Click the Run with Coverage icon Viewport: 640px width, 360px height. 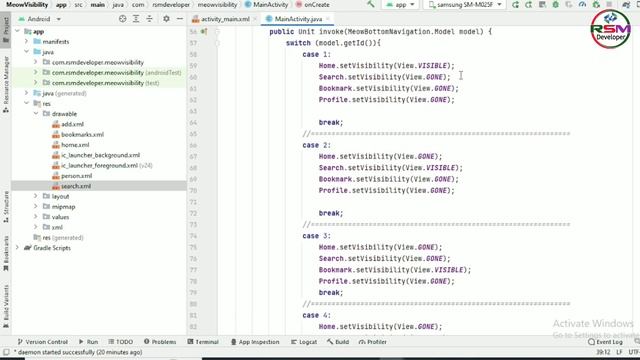point(569,4)
